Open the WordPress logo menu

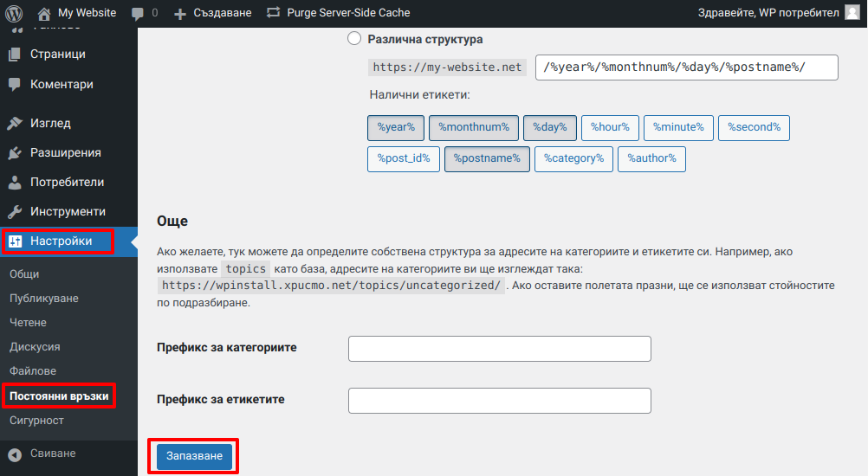tap(14, 13)
